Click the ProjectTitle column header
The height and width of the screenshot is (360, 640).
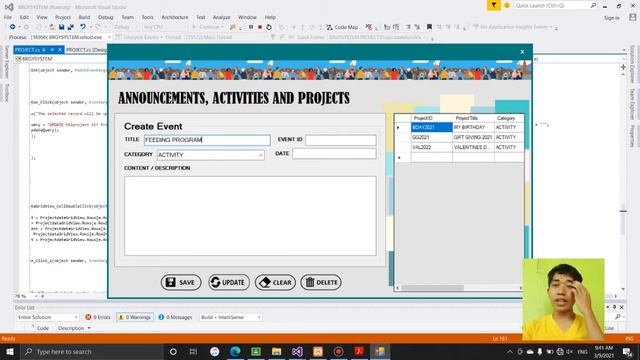point(473,118)
